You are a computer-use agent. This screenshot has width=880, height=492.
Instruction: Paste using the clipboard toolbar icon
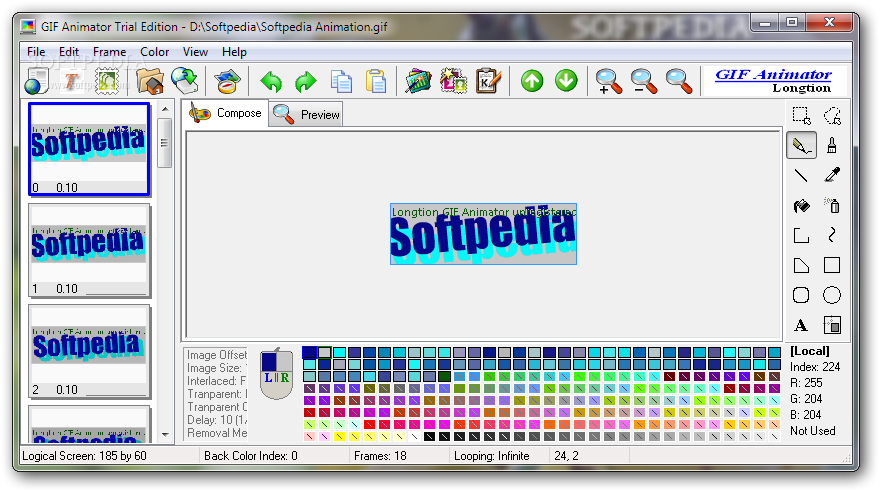[x=375, y=81]
